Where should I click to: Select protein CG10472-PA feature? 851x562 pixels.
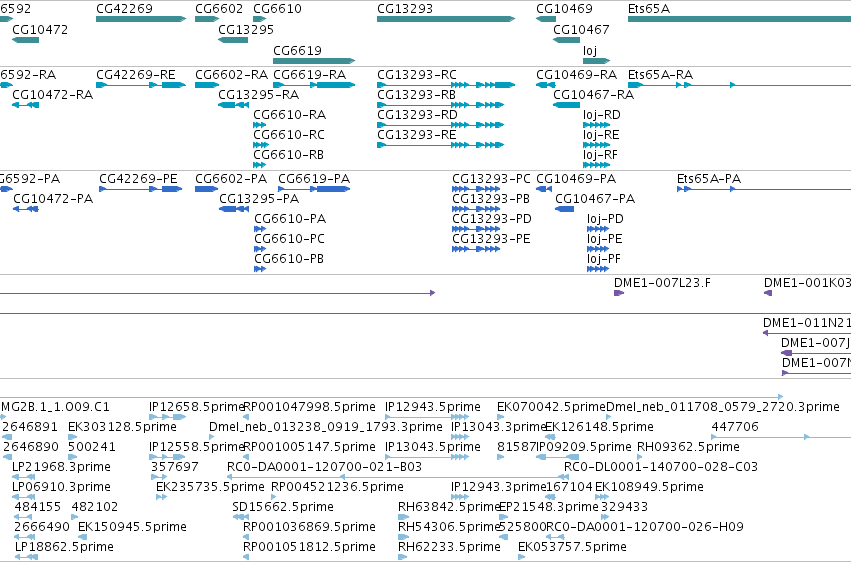click(26, 209)
